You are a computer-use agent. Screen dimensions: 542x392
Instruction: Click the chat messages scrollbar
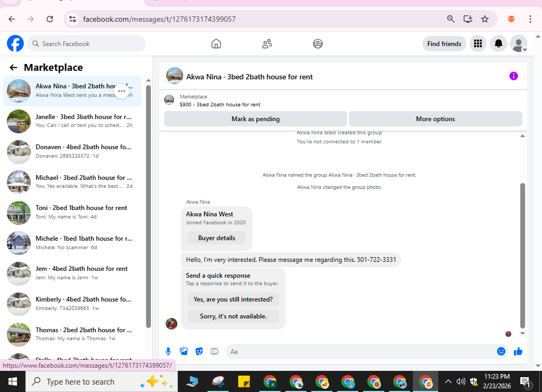click(x=522, y=256)
